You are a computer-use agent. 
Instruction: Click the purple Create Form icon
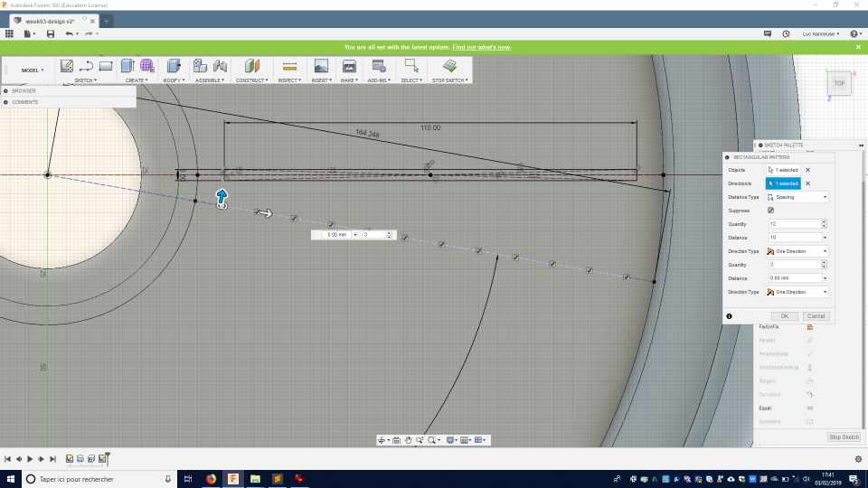(x=147, y=66)
